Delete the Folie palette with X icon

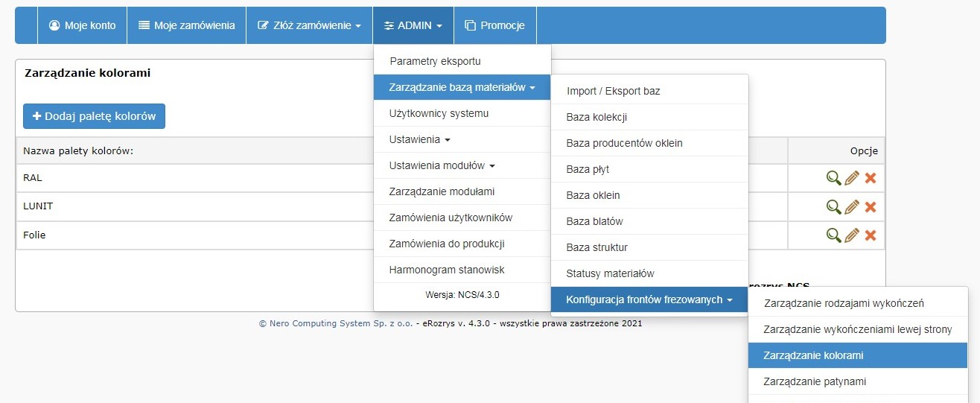870,235
